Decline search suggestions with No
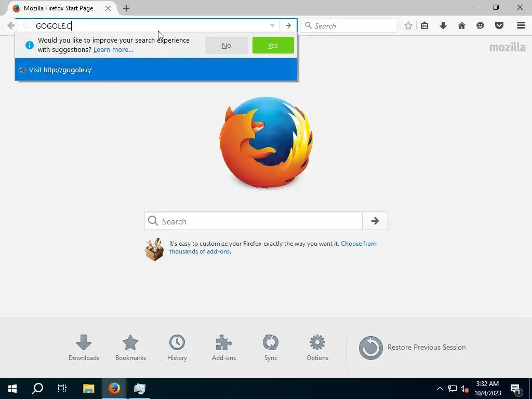Image resolution: width=532 pixels, height=399 pixels. coord(227,46)
